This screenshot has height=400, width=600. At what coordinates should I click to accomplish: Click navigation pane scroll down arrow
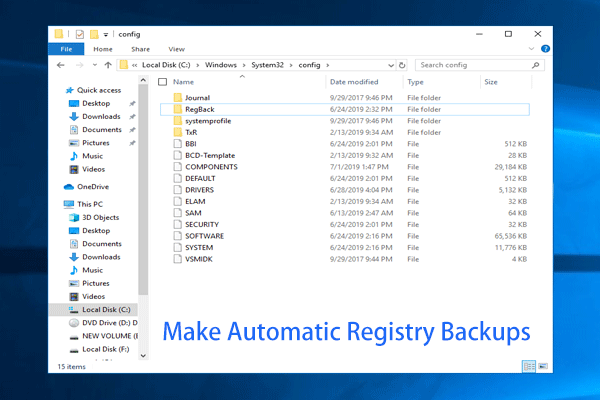click(x=143, y=356)
